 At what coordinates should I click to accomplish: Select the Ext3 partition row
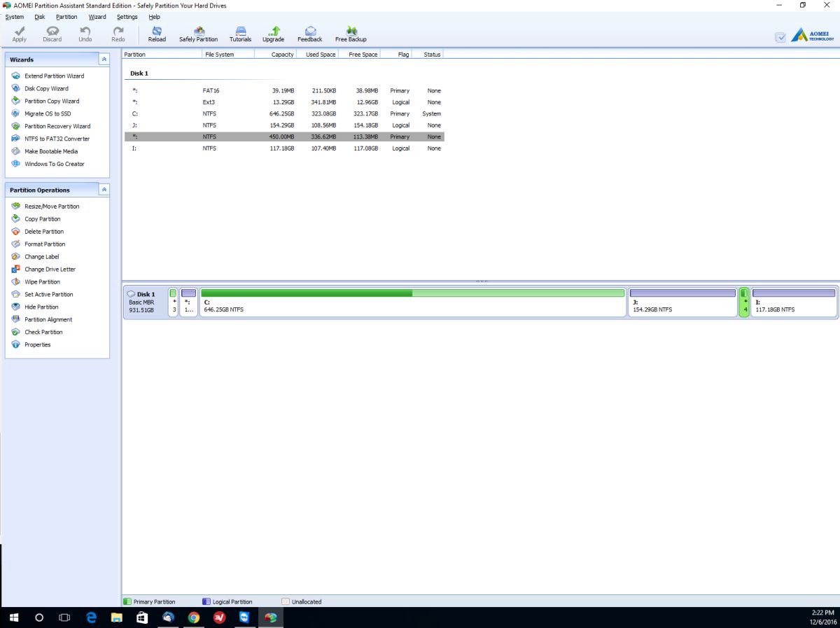tap(284, 102)
